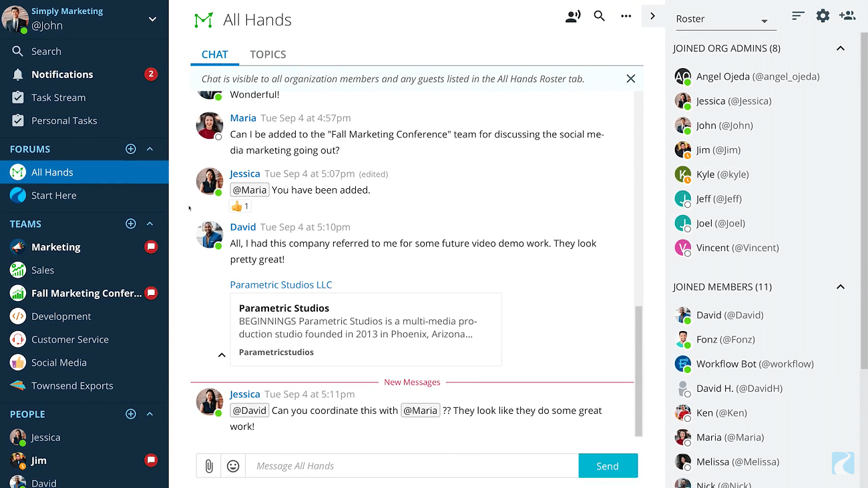The height and width of the screenshot is (488, 868).
Task: Click inside the Message All Hands field
Action: 412,465
